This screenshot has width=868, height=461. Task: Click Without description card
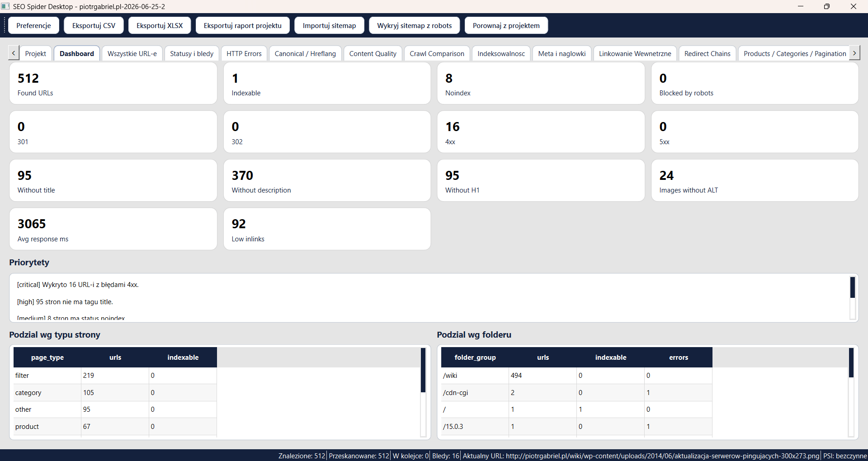tap(327, 180)
